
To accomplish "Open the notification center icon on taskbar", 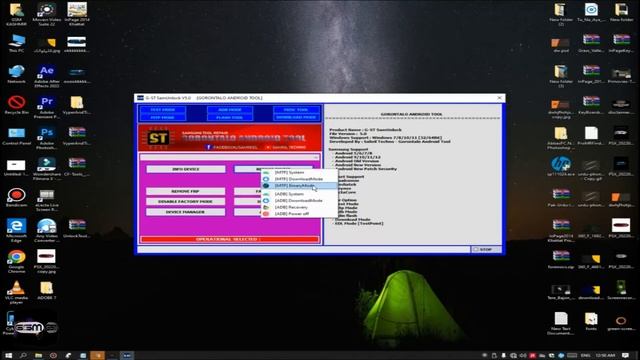I will click(625, 356).
